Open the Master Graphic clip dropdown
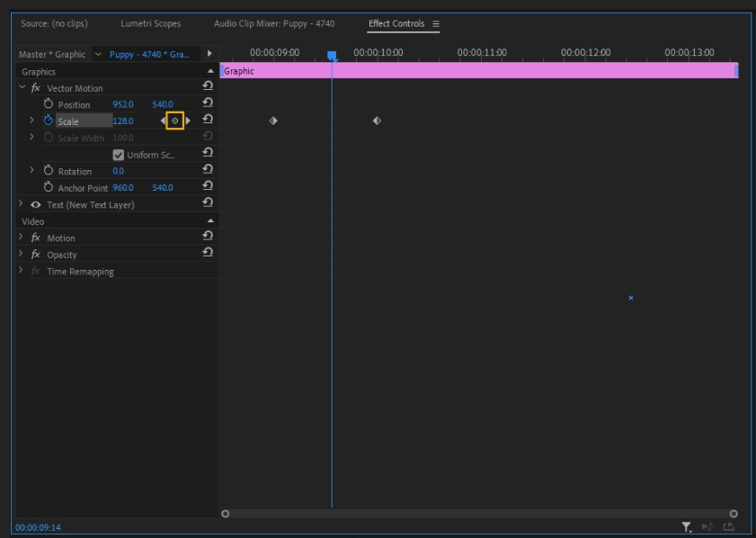Viewport: 756px width, 538px height. (x=98, y=54)
